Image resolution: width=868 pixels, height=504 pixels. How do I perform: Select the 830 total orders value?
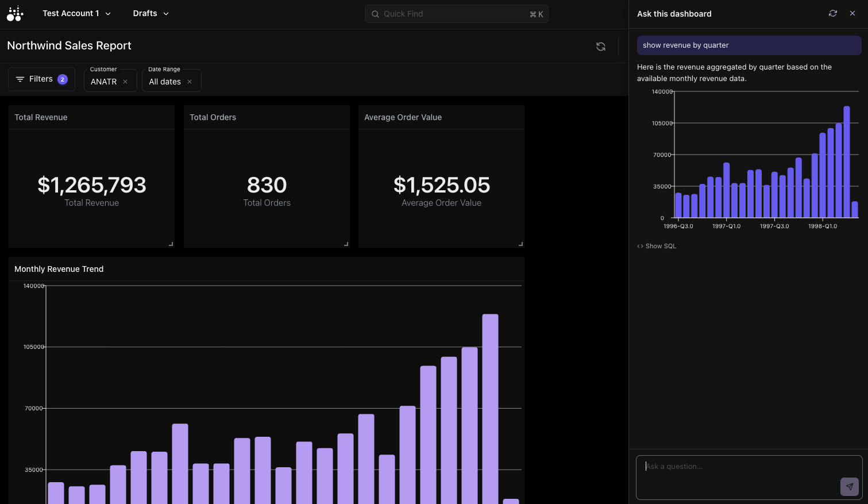point(267,185)
